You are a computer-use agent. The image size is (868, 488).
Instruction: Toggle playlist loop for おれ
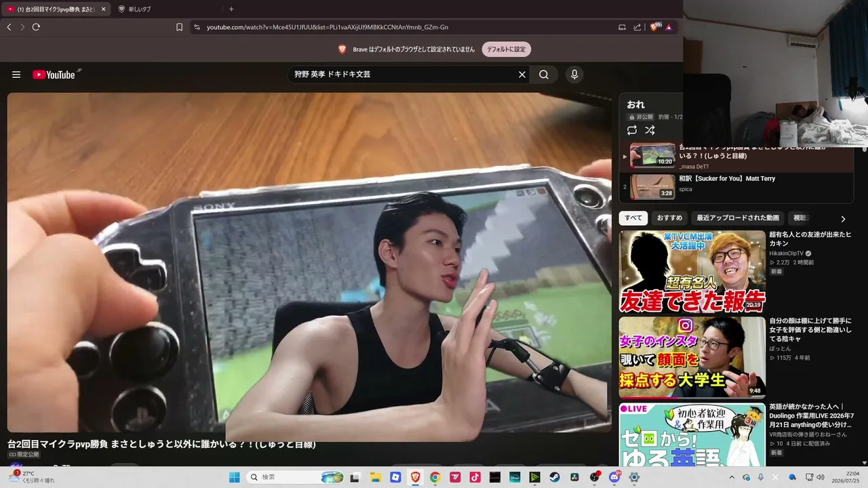(632, 130)
